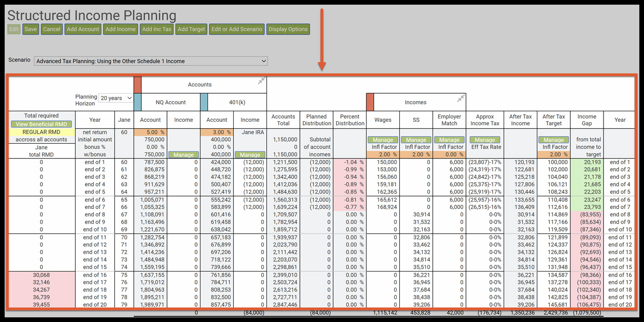
Task: Collapse the Accounts group using its shrink icon
Action: point(261,81)
